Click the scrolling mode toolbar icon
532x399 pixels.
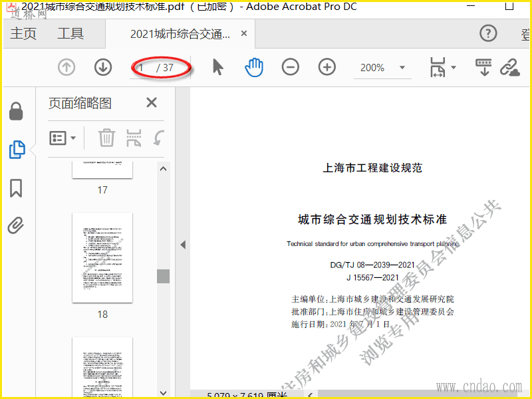point(484,67)
